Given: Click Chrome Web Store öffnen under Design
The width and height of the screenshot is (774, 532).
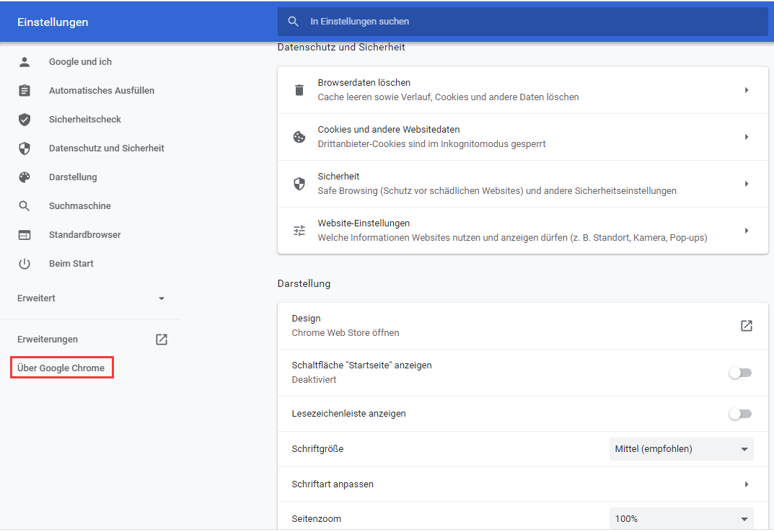Looking at the screenshot, I should pos(345,333).
